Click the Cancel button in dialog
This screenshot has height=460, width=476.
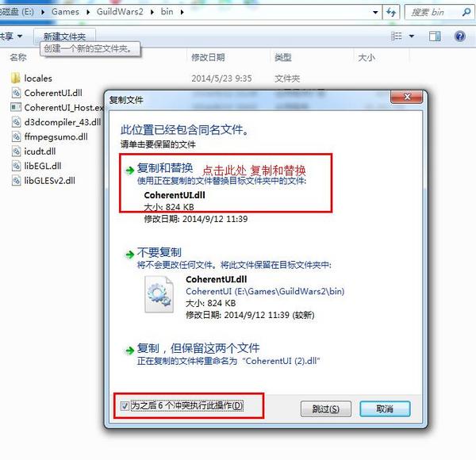[385, 409]
